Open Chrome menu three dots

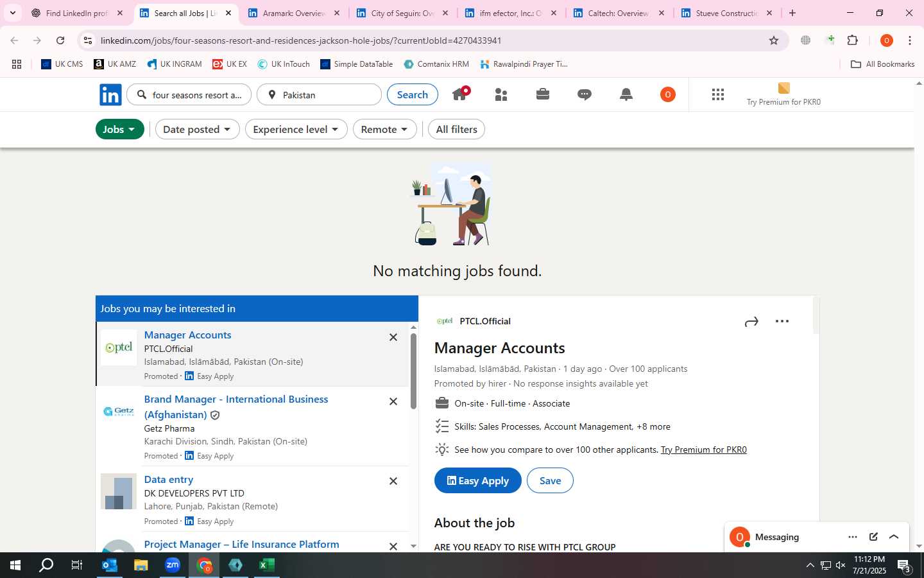tap(910, 40)
